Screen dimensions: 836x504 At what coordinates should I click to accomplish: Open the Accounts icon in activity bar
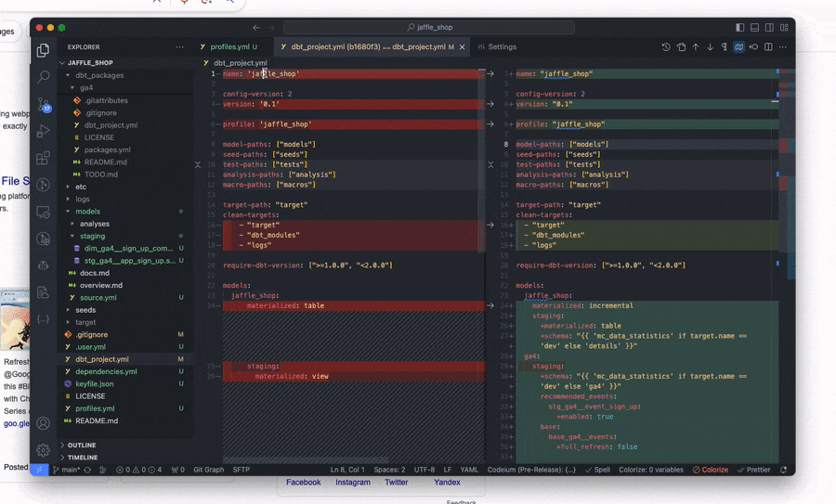[x=43, y=423]
